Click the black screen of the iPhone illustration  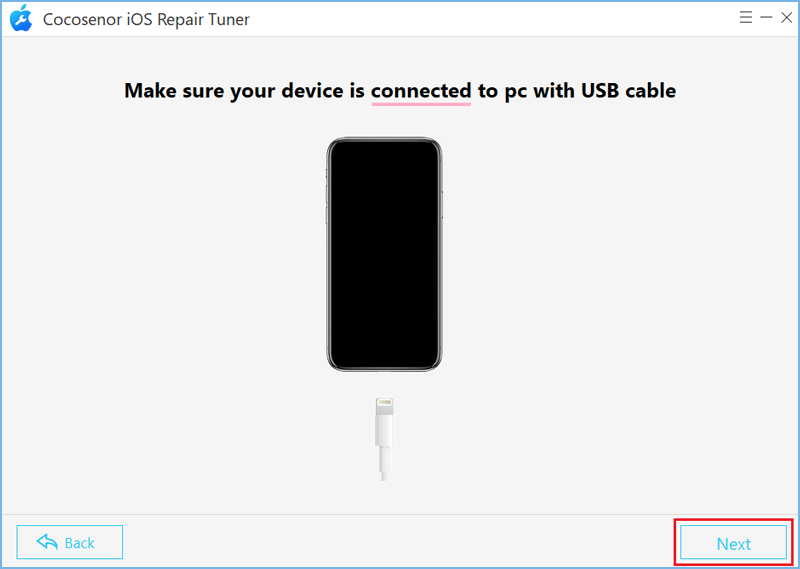point(384,254)
